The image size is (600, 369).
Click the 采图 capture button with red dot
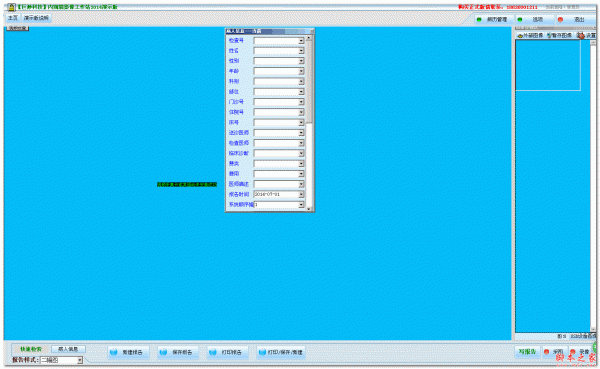tap(554, 352)
